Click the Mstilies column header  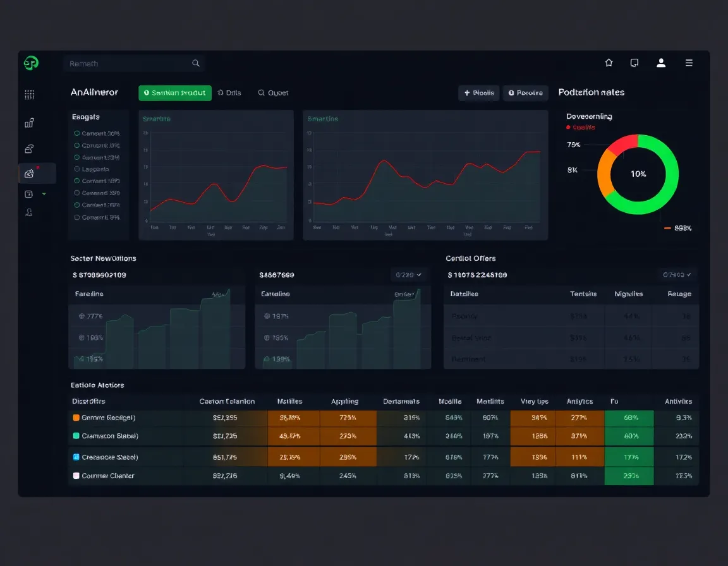[289, 401]
